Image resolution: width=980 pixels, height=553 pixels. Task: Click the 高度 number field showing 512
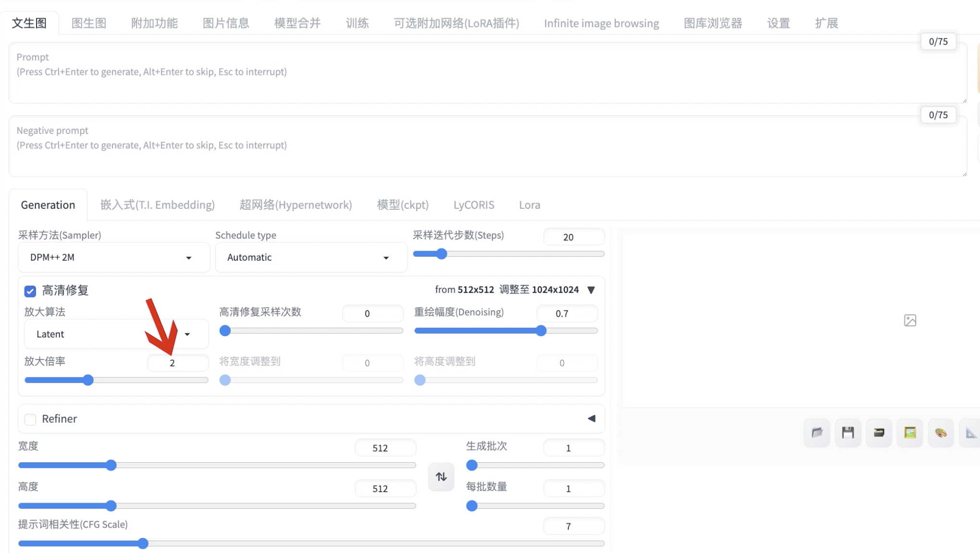pyautogui.click(x=386, y=489)
